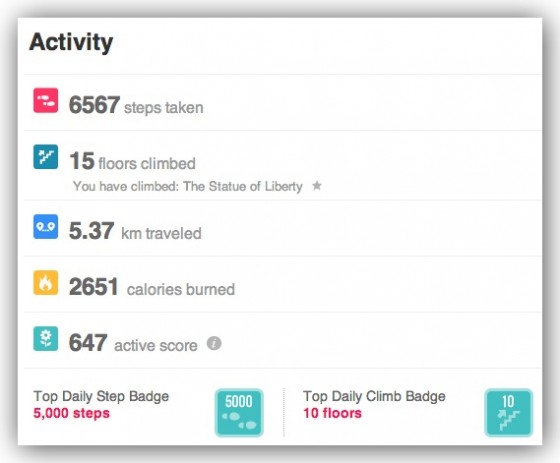Screen dimensions: 560x463
Task: Select the 647 active score text
Action: click(x=133, y=343)
